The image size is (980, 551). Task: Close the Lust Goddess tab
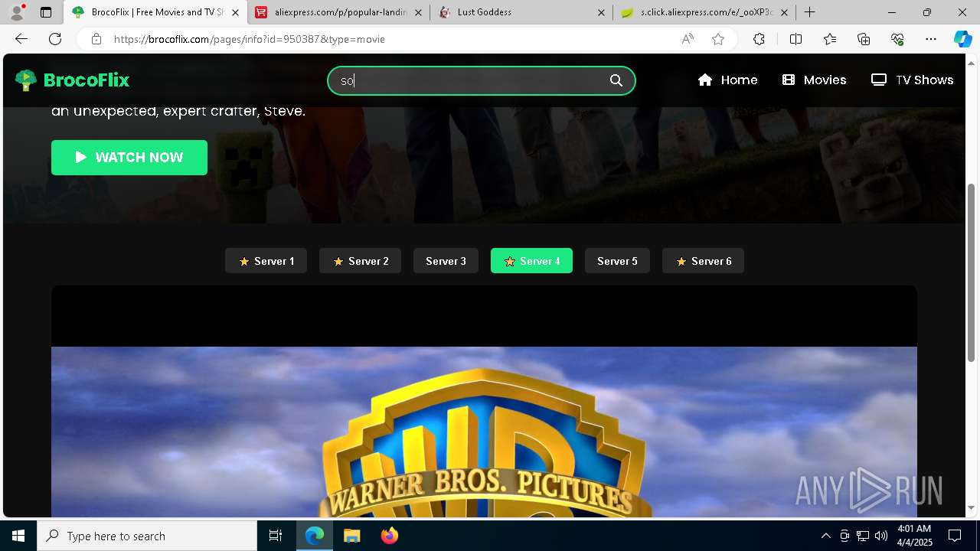click(601, 12)
